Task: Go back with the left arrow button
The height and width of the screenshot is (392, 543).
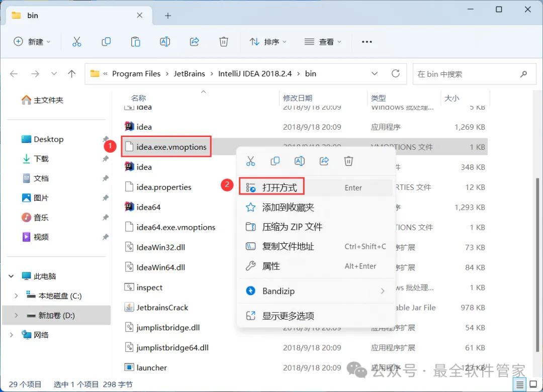Action: pos(14,74)
